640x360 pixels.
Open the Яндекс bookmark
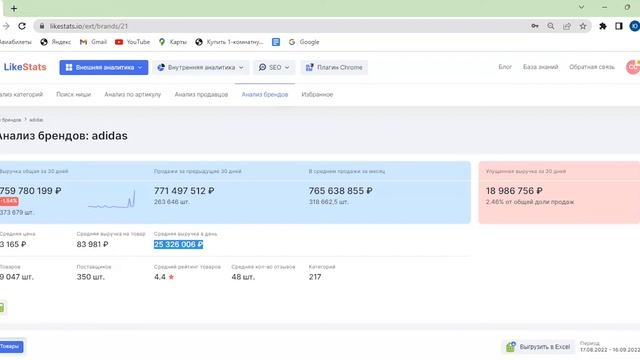click(x=56, y=42)
